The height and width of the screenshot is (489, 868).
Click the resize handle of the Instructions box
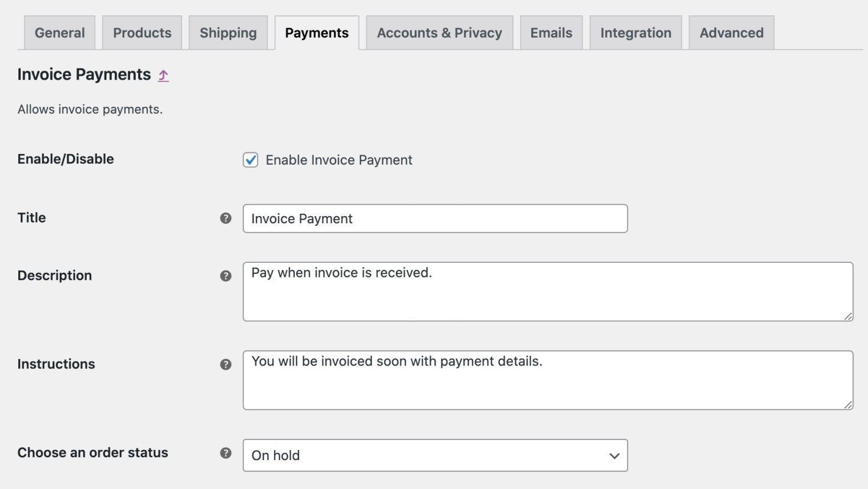pyautogui.click(x=847, y=404)
